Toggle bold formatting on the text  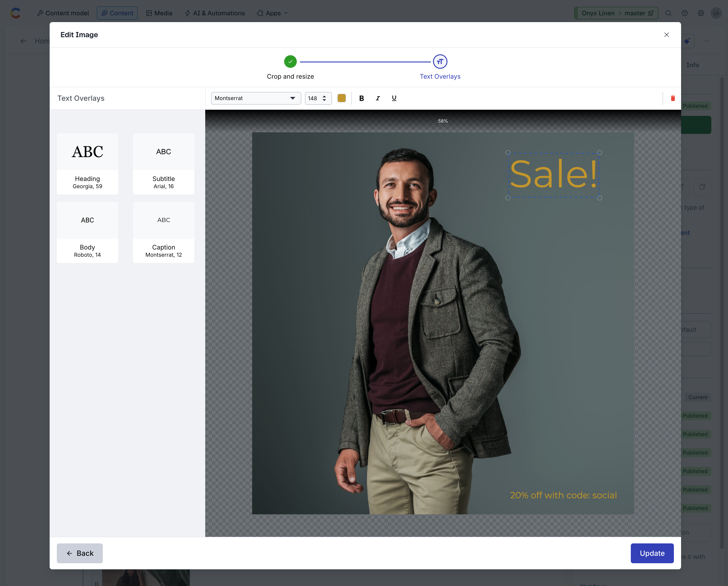tap(362, 98)
